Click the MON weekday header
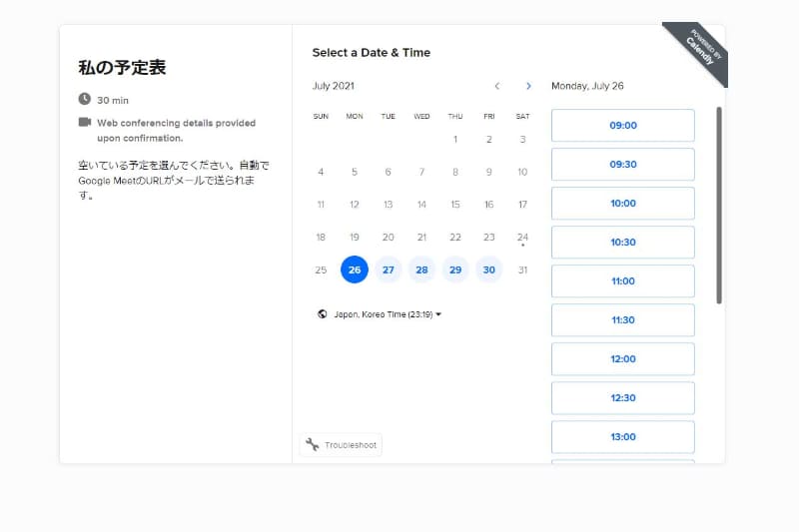The image size is (799, 532). point(355,116)
